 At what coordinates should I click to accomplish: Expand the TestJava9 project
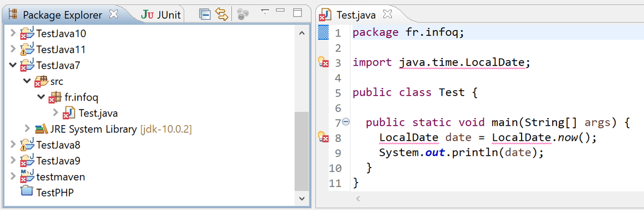pyautogui.click(x=13, y=161)
